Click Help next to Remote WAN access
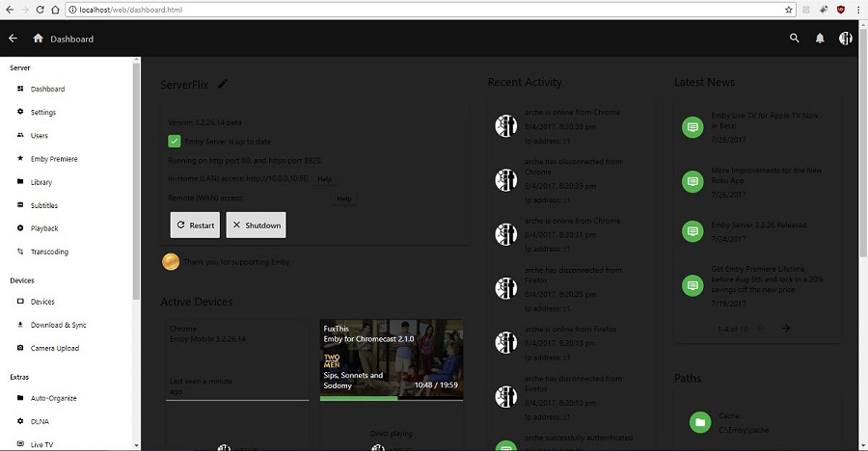 click(344, 199)
